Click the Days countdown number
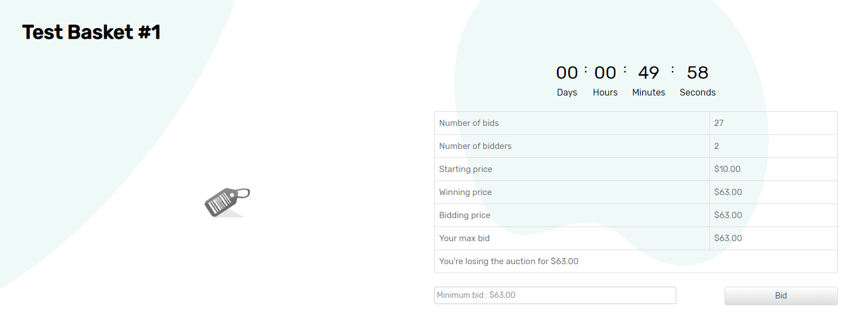 tap(566, 73)
